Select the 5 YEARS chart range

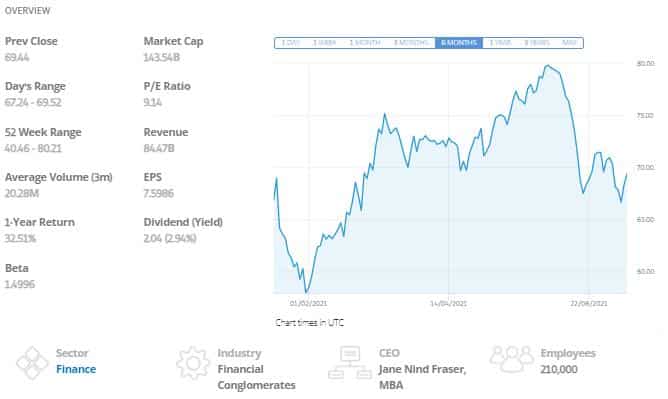click(537, 43)
